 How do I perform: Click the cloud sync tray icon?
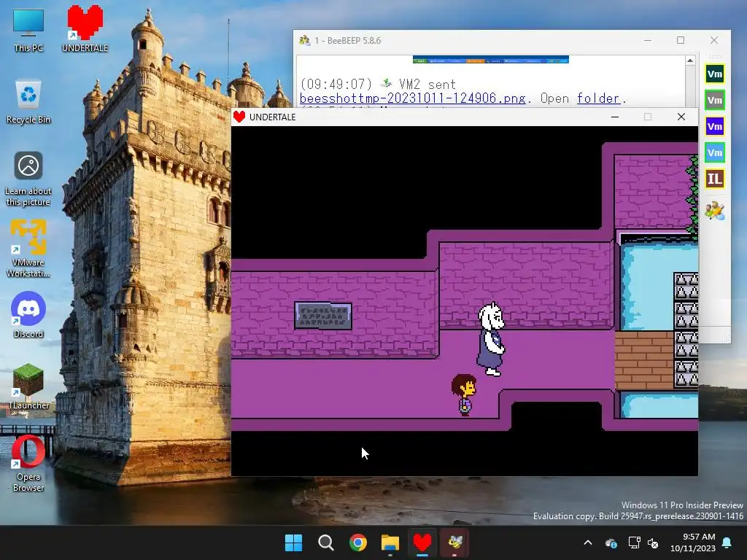pos(611,542)
